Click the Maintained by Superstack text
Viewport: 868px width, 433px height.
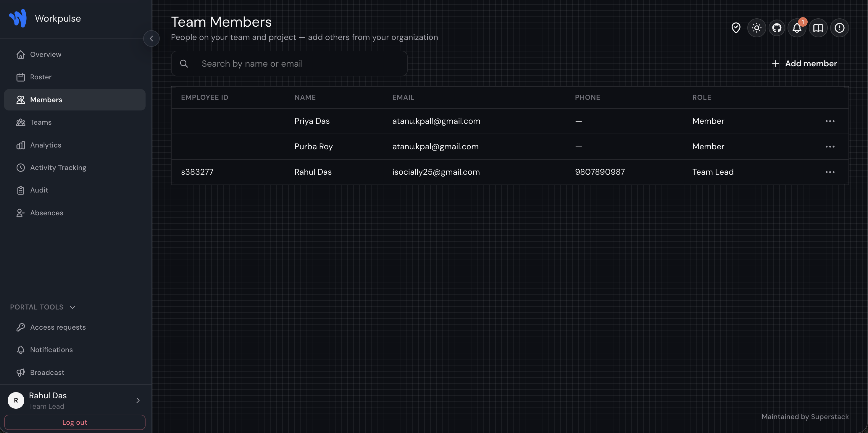(x=805, y=416)
